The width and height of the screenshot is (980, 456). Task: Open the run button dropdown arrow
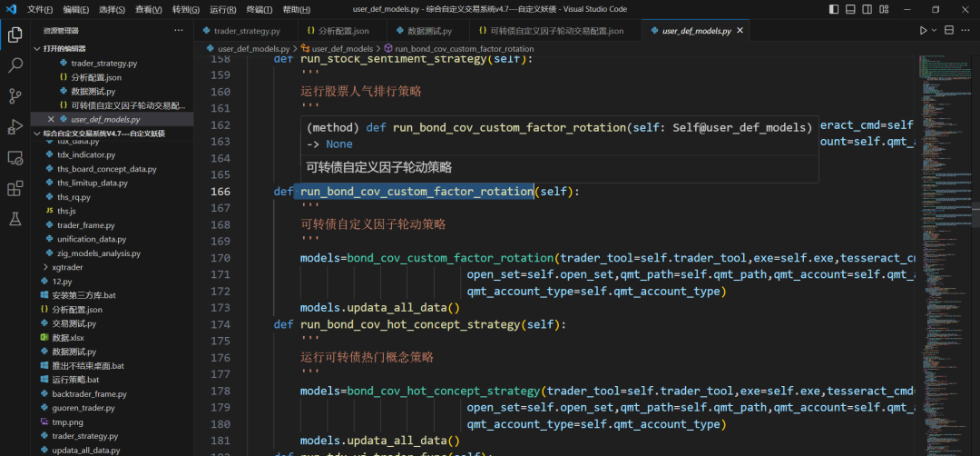[935, 31]
